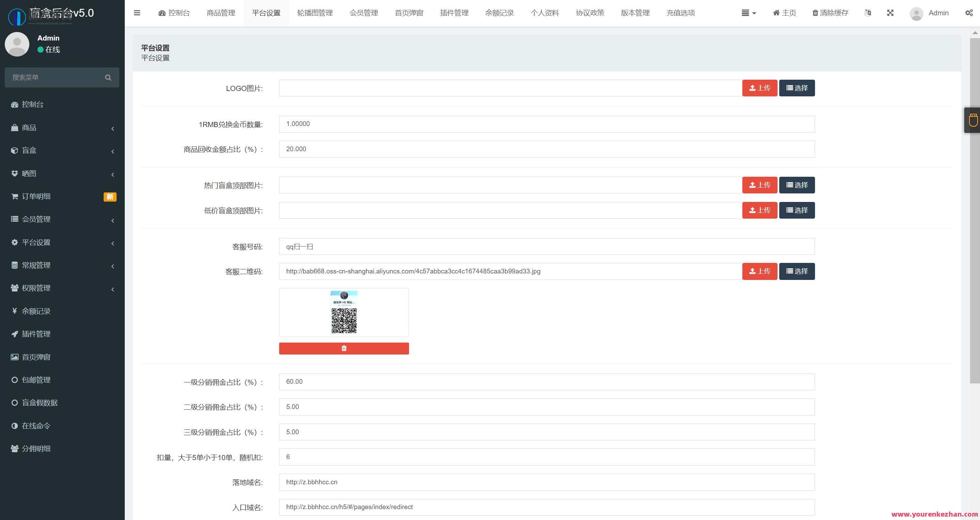Toggle the sidebar with the hamburger icon

pyautogui.click(x=137, y=13)
